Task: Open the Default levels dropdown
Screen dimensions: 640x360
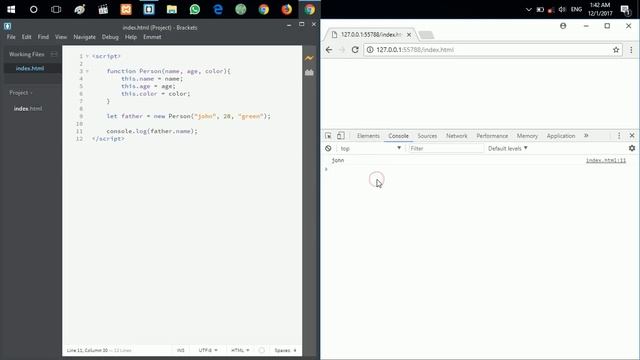Action: (508, 149)
